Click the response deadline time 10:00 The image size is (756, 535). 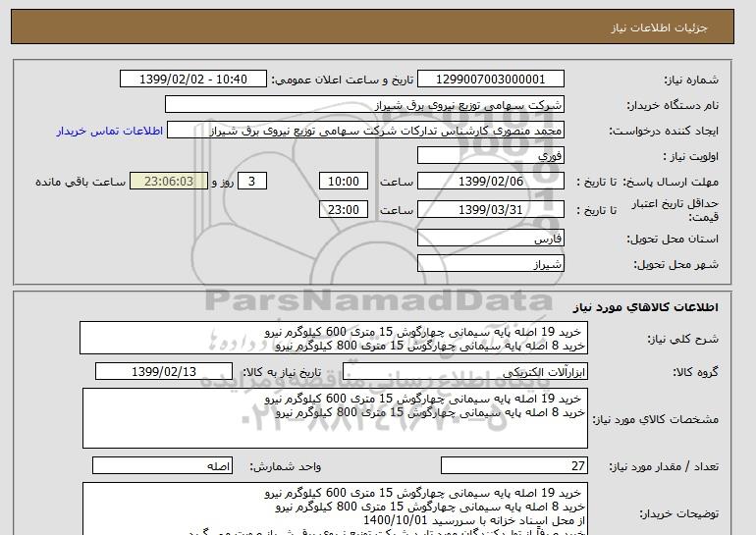pos(344,182)
